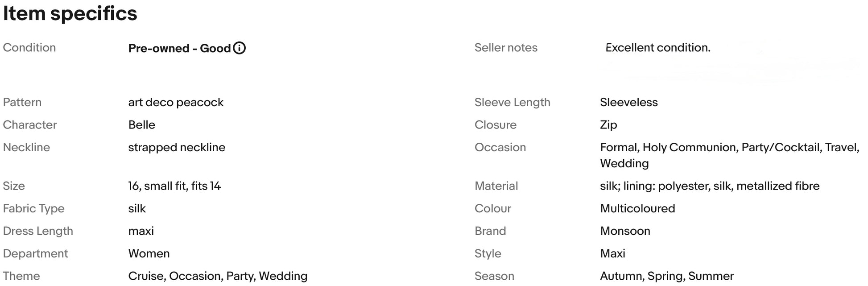Click the Fabric Type label
868x286 pixels.
tap(33, 208)
